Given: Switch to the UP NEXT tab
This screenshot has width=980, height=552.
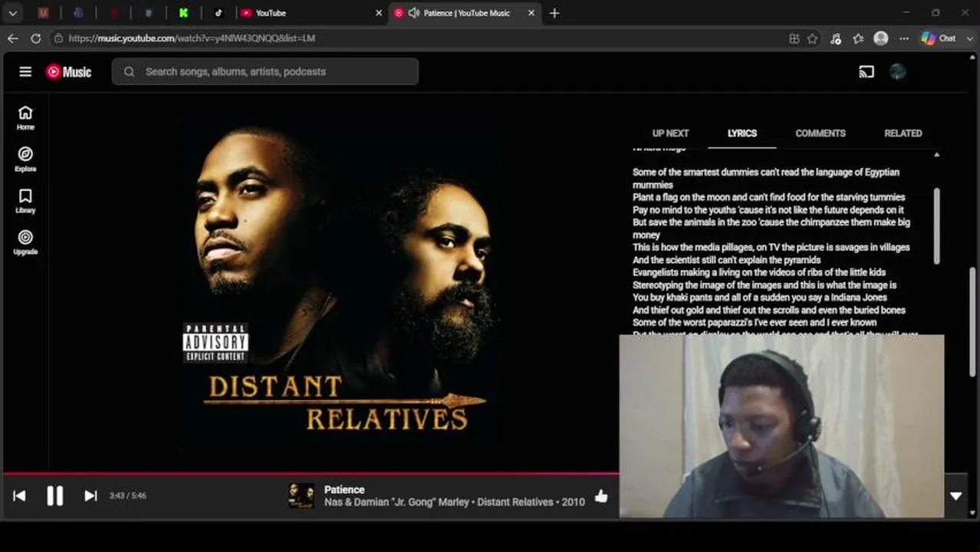Looking at the screenshot, I should pyautogui.click(x=670, y=133).
